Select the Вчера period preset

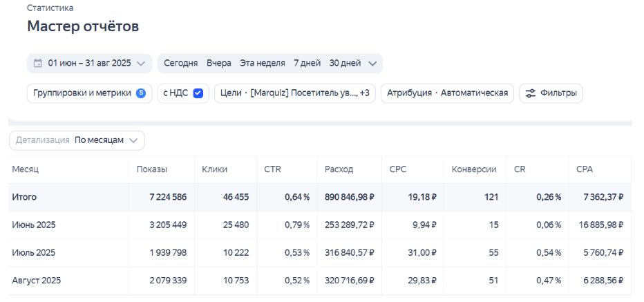pos(218,64)
